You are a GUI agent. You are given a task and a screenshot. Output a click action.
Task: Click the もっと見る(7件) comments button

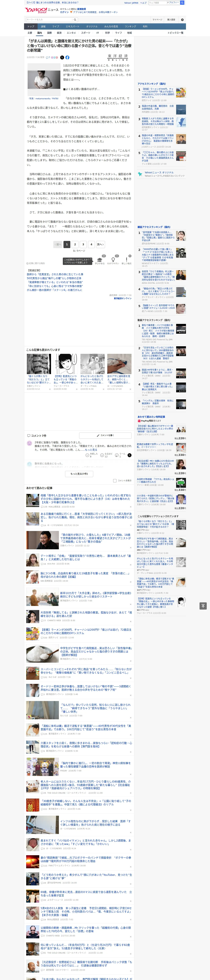(x=79, y=474)
